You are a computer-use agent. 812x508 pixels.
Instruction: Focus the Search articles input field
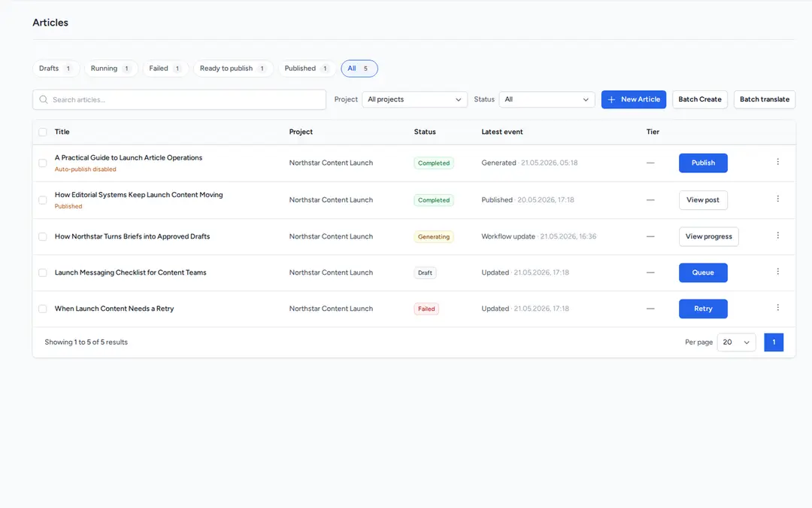pos(179,99)
